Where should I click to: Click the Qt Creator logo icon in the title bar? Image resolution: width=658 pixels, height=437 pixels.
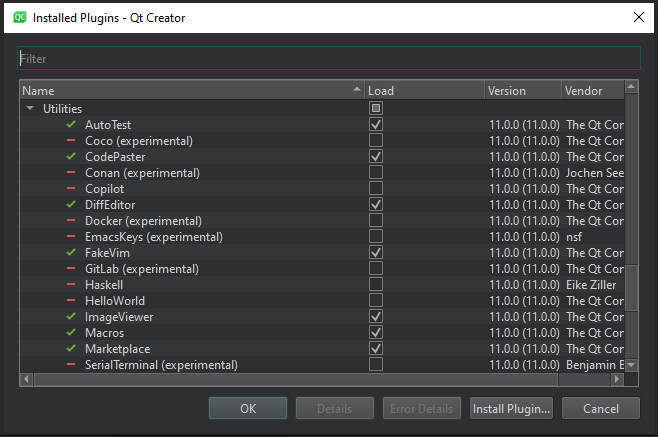pos(19,18)
